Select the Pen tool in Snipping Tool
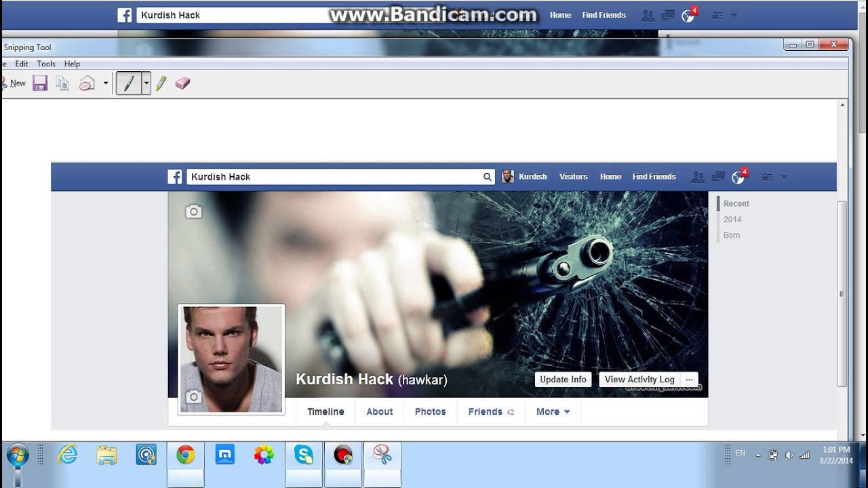Image resolution: width=868 pixels, height=488 pixels. 129,83
